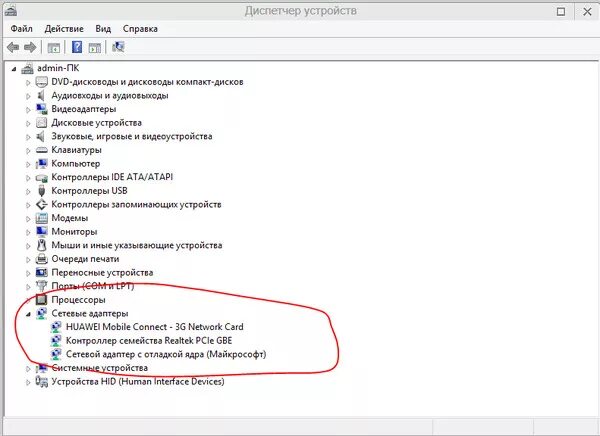The image size is (600, 436).
Task: Click the Переносные устройства icon
Action: (41, 273)
